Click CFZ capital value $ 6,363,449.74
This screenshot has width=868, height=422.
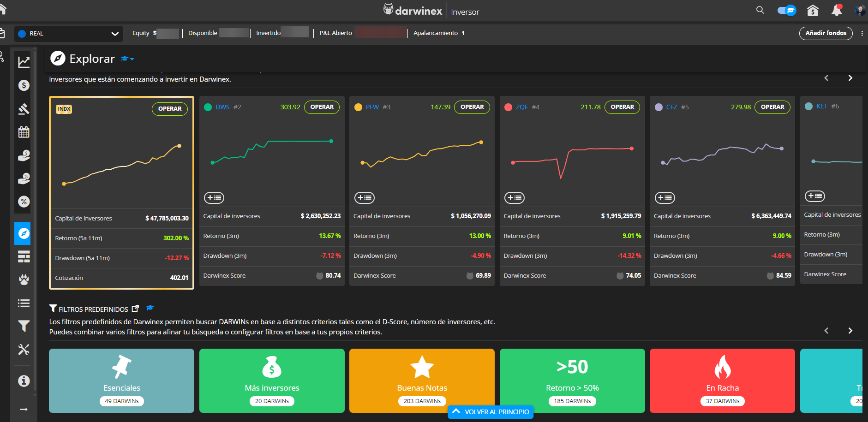(771, 216)
